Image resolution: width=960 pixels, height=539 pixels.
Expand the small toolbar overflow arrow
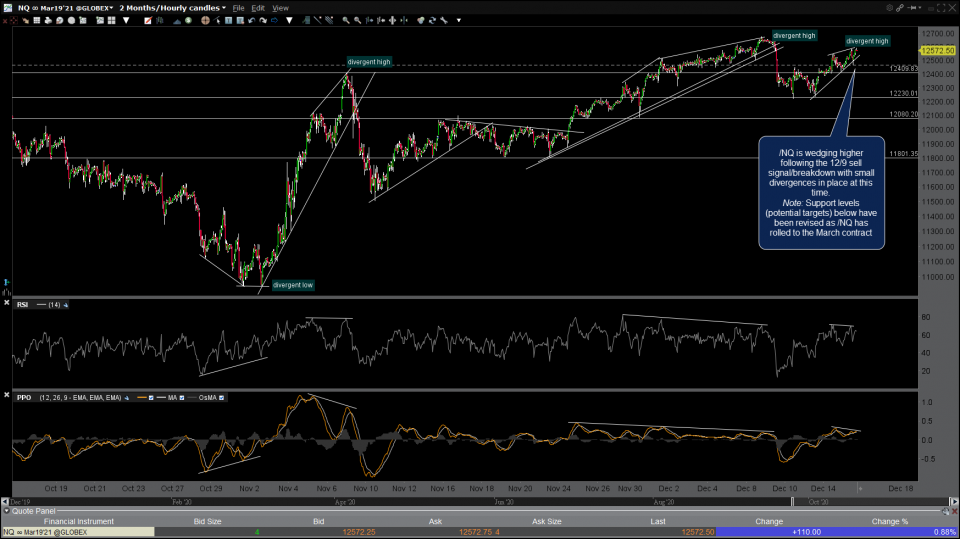tap(459, 21)
